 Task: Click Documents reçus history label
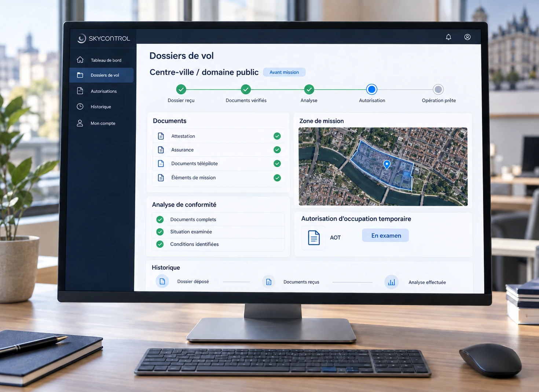pyautogui.click(x=301, y=282)
